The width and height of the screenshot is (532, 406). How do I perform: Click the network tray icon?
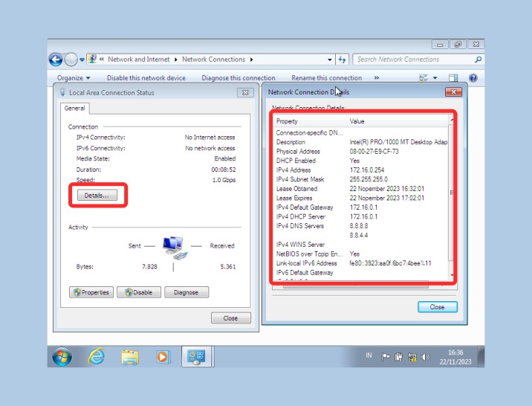412,357
